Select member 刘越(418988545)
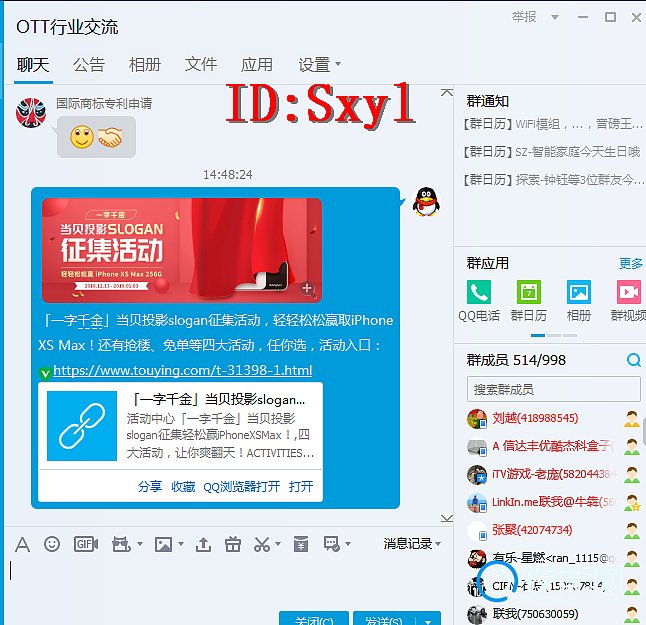 click(x=554, y=419)
